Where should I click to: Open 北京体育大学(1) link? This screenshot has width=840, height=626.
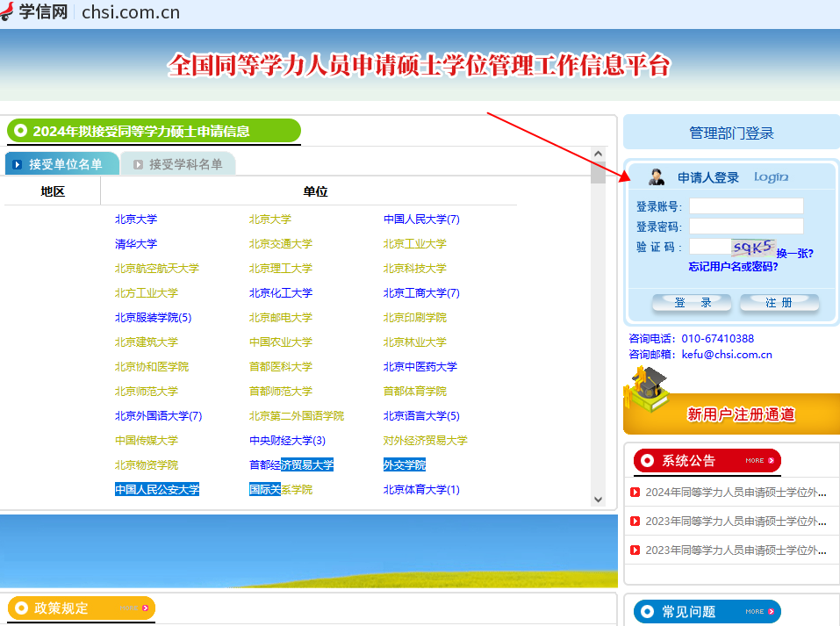point(421,489)
